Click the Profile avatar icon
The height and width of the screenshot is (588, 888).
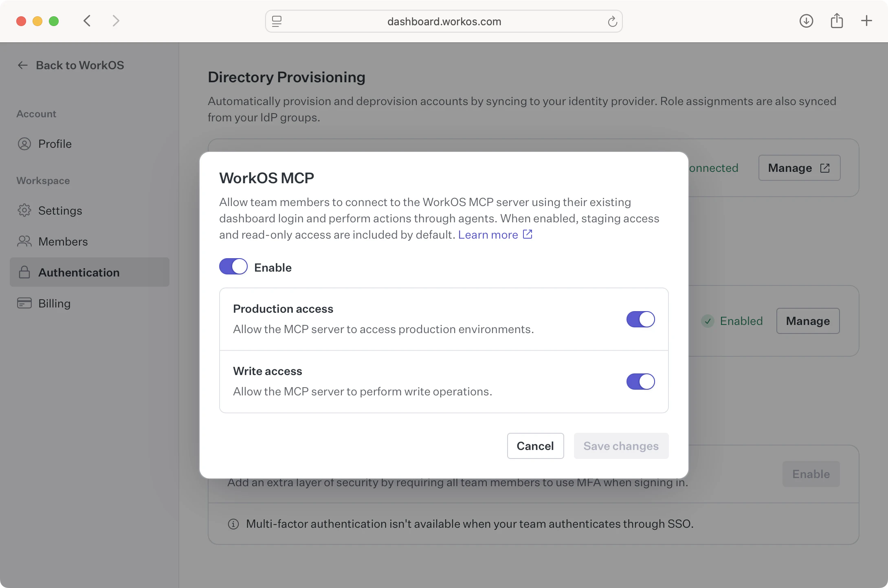coord(24,144)
